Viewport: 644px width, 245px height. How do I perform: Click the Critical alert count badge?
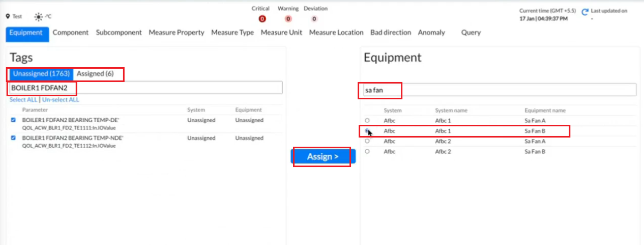click(x=262, y=19)
